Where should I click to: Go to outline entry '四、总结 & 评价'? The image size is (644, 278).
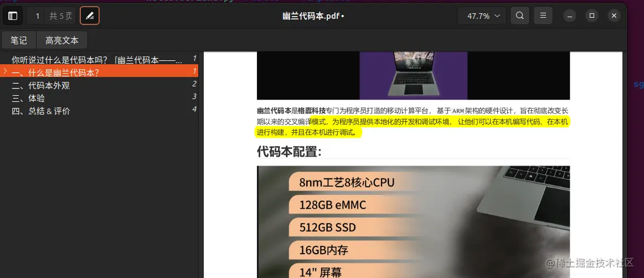[x=99, y=111]
